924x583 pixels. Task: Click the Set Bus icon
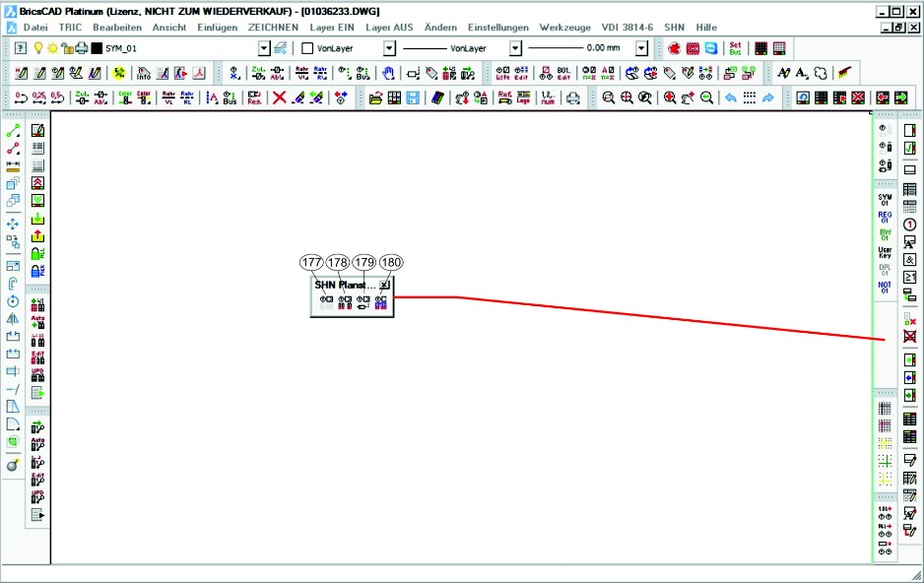[735, 48]
